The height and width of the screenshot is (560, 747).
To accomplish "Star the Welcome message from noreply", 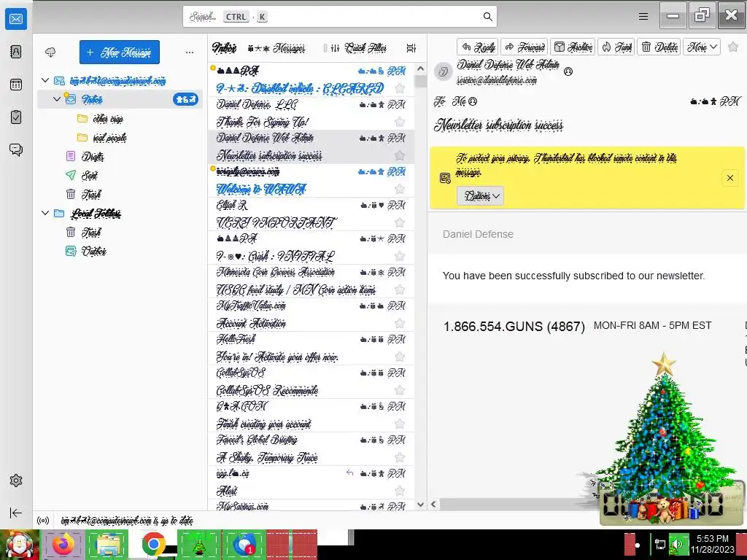I will (400, 189).
